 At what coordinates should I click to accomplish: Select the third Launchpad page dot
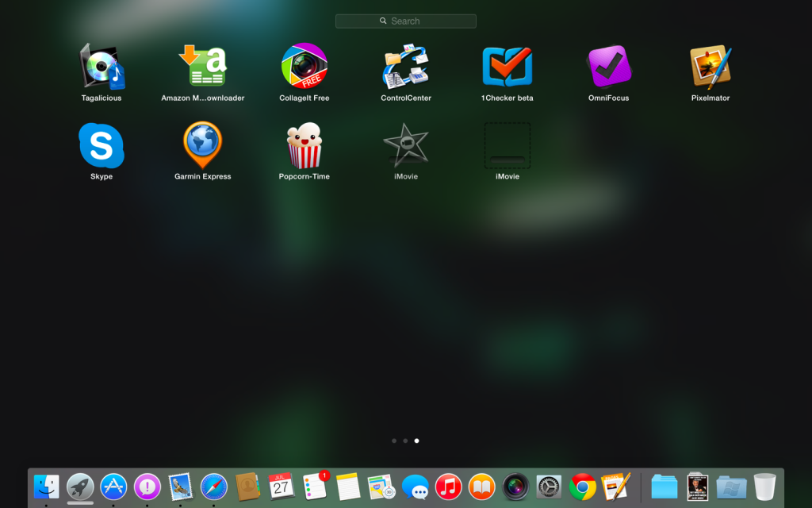point(417,441)
